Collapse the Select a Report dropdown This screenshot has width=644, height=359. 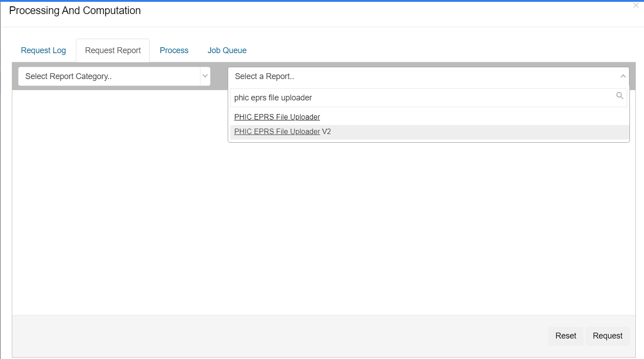click(429, 76)
